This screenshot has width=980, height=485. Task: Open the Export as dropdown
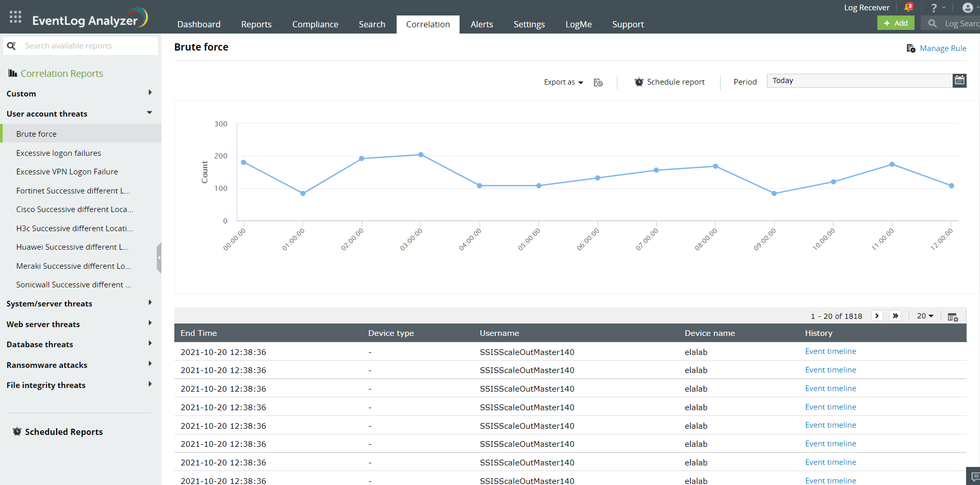(x=563, y=82)
